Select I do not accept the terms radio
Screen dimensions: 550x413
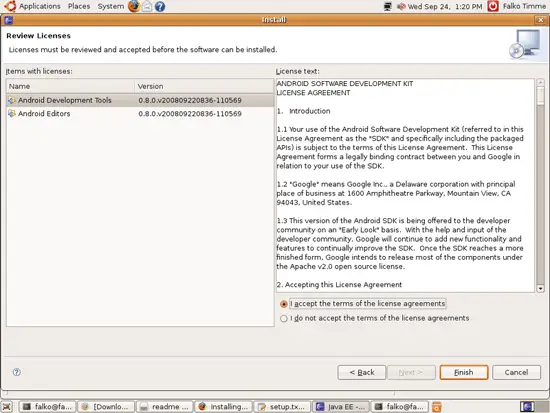284,319
